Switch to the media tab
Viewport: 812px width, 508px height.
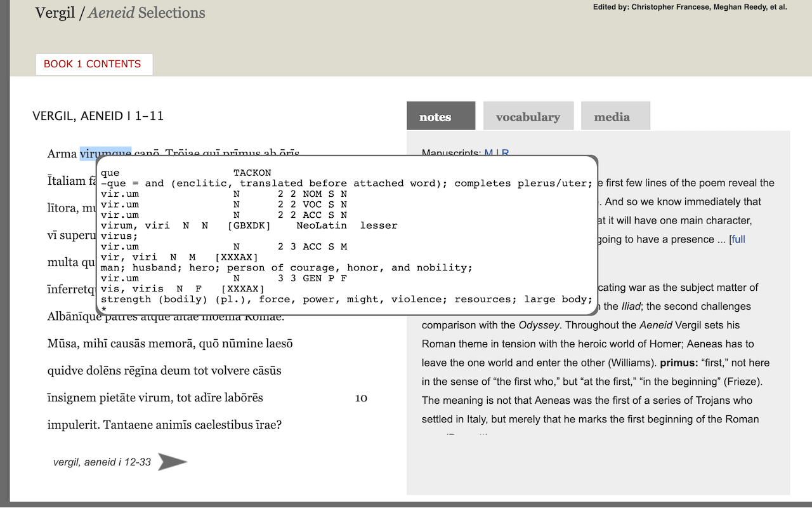click(614, 116)
